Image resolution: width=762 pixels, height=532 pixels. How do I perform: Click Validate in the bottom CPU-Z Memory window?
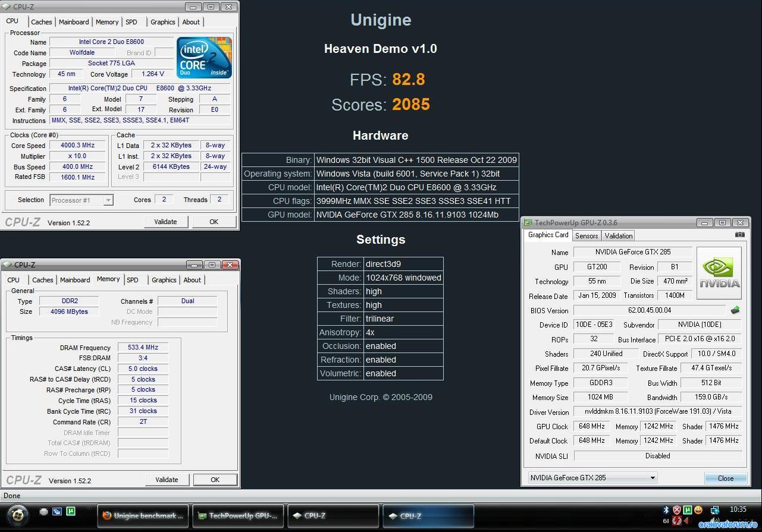(x=167, y=480)
